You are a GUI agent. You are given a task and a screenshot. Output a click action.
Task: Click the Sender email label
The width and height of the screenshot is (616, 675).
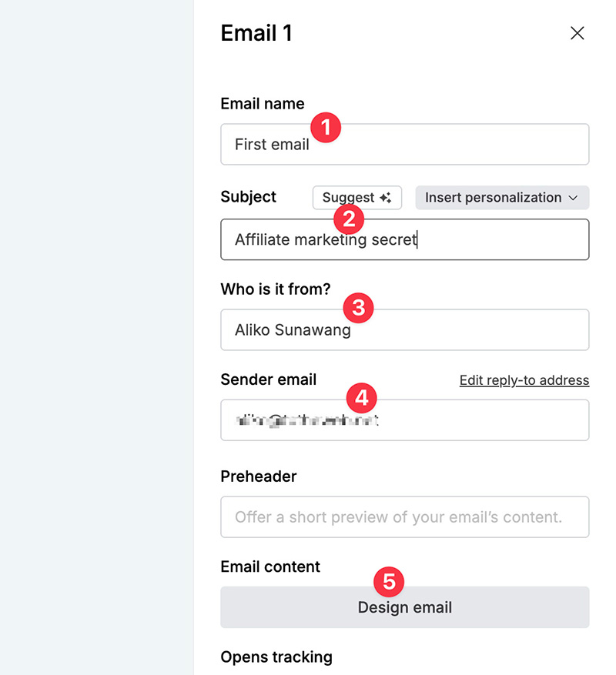pyautogui.click(x=268, y=379)
